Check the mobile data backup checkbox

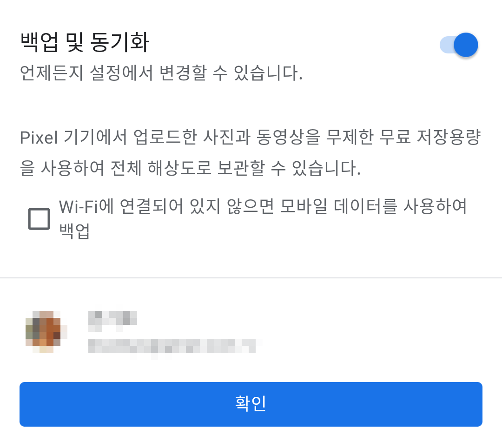click(x=39, y=219)
